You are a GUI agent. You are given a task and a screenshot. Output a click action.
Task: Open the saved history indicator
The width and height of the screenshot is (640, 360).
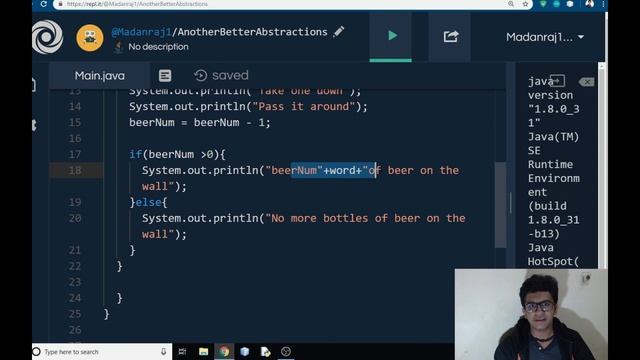click(221, 76)
